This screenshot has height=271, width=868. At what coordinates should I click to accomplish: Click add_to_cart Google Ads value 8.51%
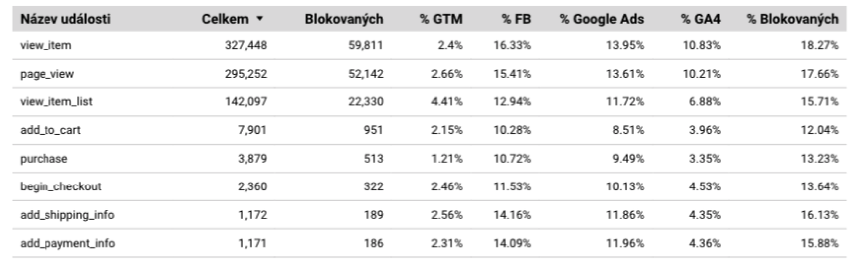[x=628, y=130]
